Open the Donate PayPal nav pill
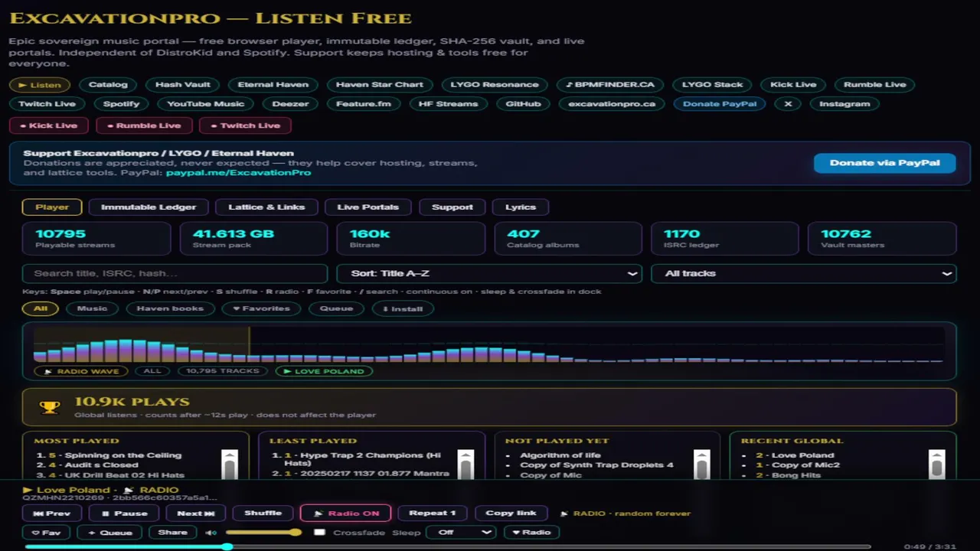This screenshot has width=980, height=551. point(719,103)
